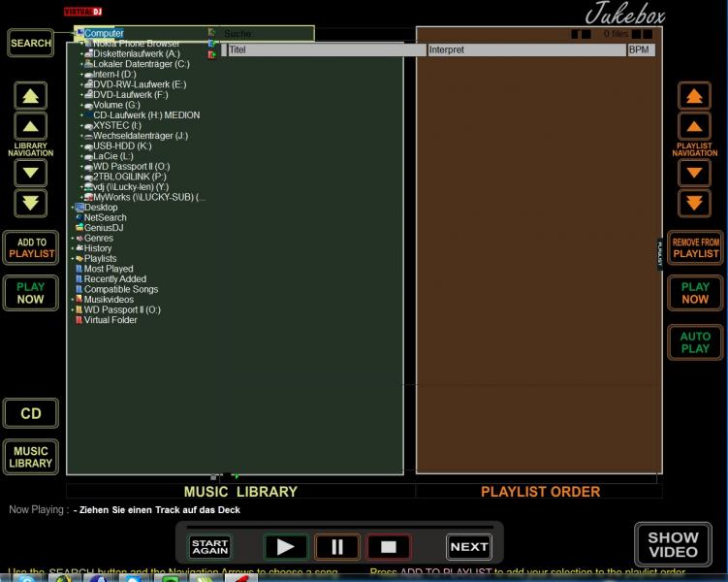
Task: Select Wechseldatenträger (J:) drive
Action: [141, 136]
